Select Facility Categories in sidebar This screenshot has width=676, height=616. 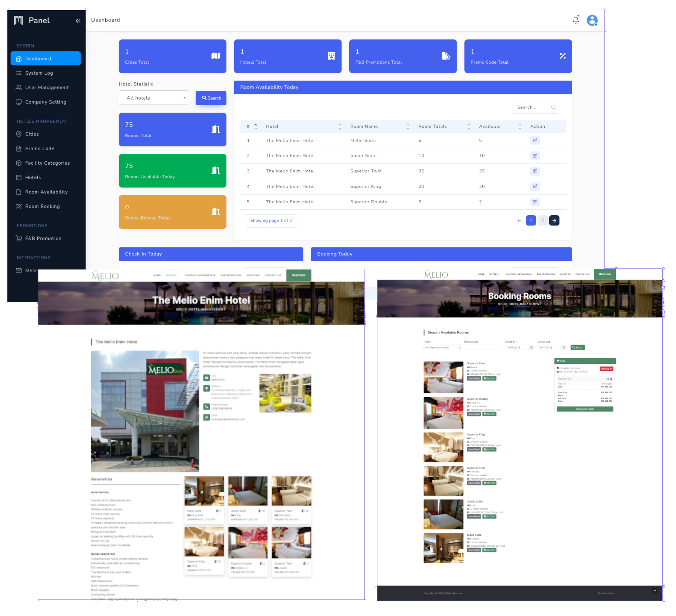tap(47, 163)
